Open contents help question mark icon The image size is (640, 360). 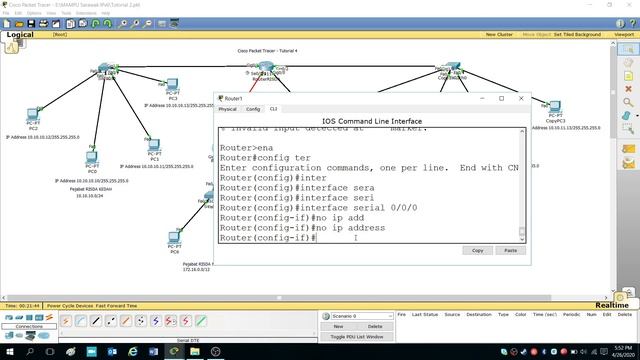point(633,24)
